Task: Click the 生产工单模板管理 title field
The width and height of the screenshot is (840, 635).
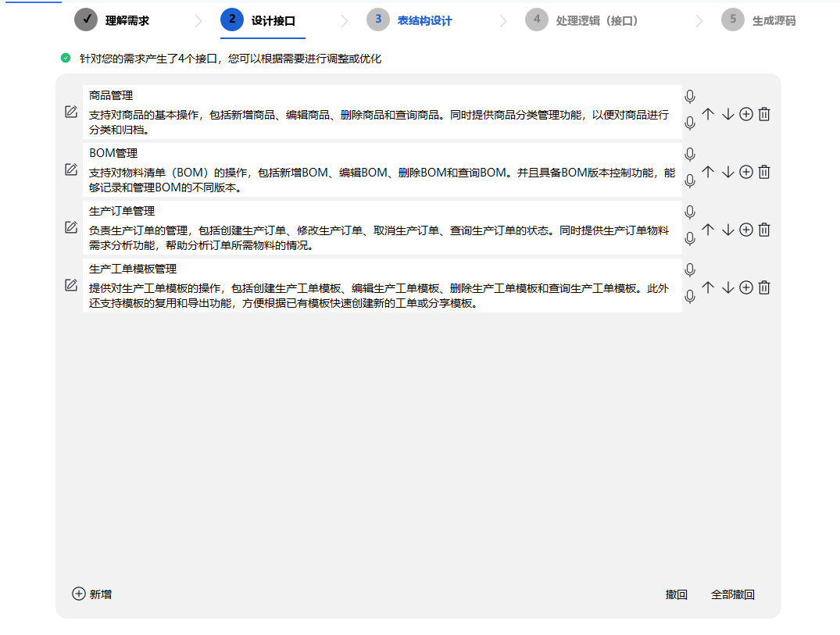Action: coord(382,269)
